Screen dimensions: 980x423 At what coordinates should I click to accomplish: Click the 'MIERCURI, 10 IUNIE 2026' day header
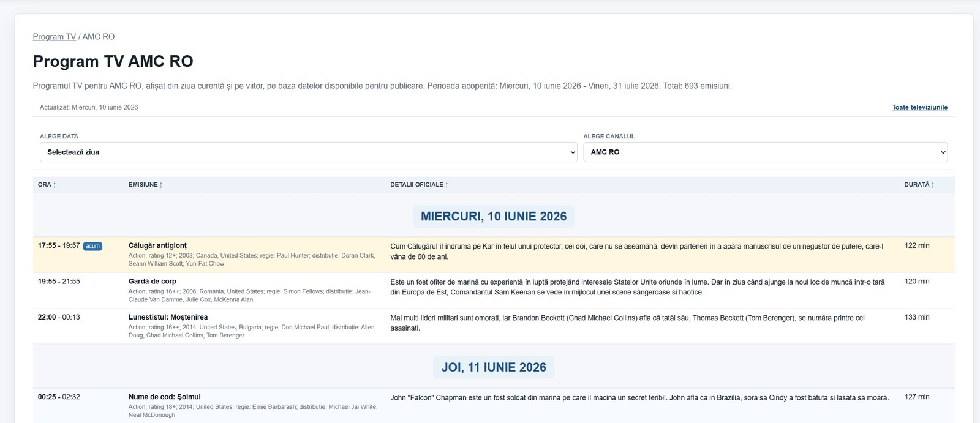click(494, 216)
